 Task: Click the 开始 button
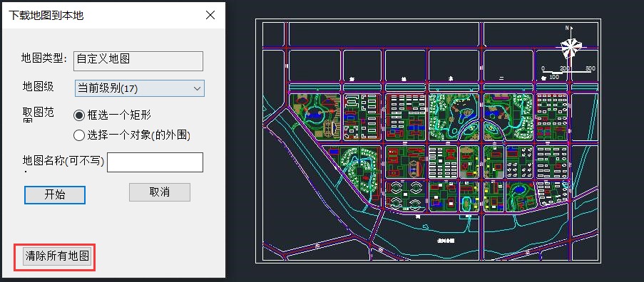pos(55,194)
